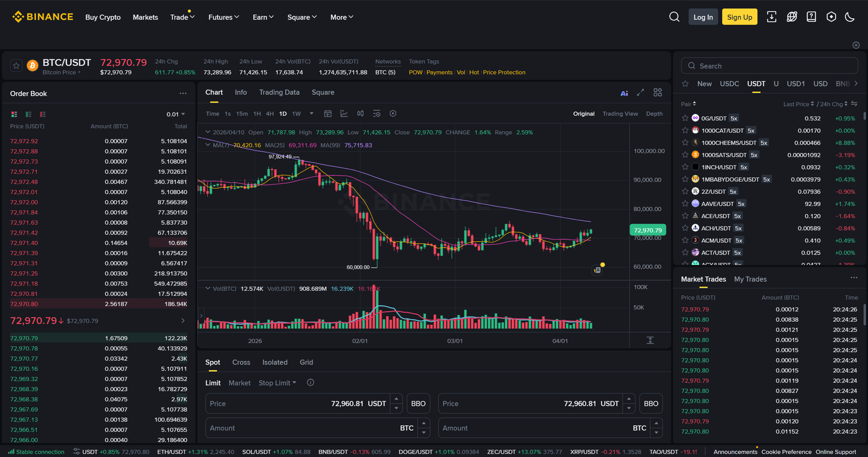Show sell orders only view icon
This screenshot has height=457, width=868.
[42, 114]
